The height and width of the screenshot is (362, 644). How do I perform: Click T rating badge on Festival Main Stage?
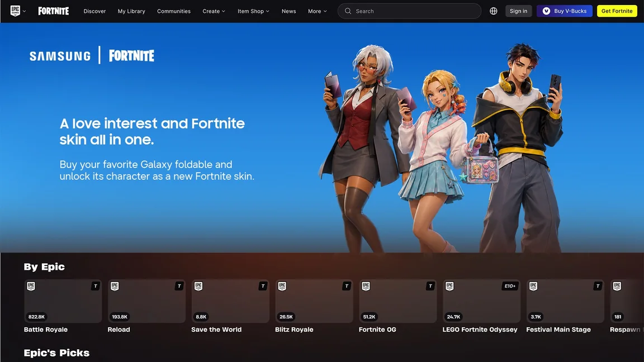click(598, 286)
